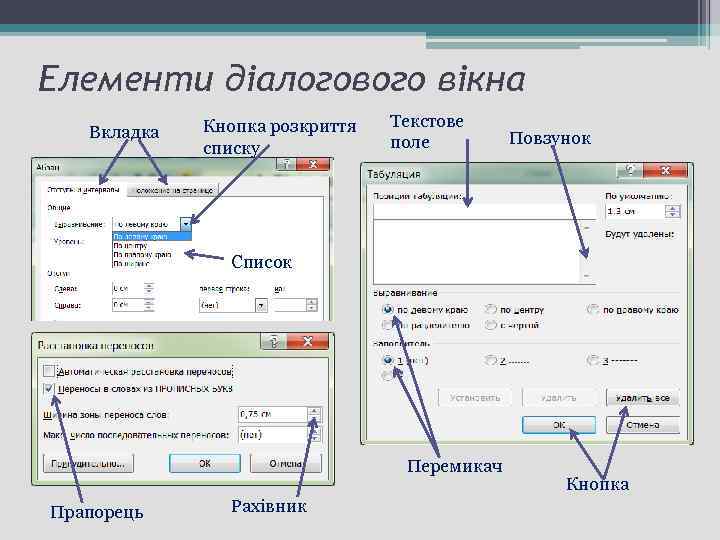Switch to Положение на странице tab

173,190
